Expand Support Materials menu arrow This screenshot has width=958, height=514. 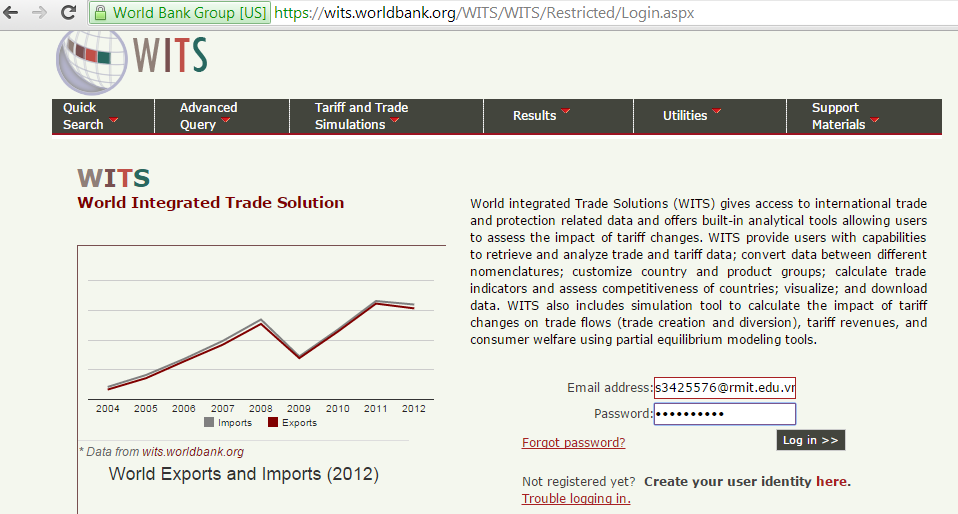875,122
